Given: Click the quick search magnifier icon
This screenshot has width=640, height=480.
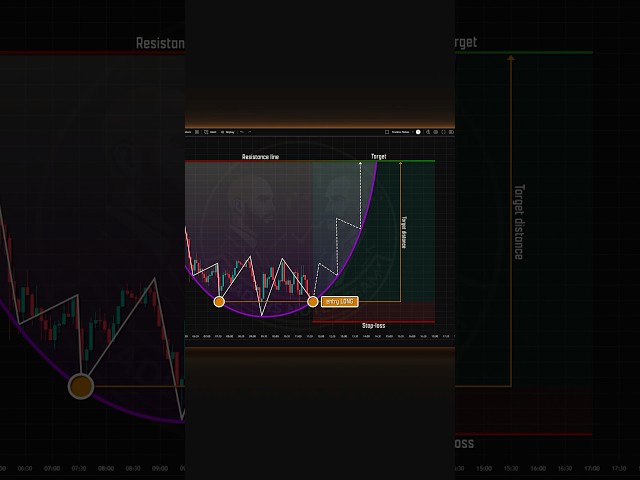Looking at the screenshot, I should (x=428, y=132).
